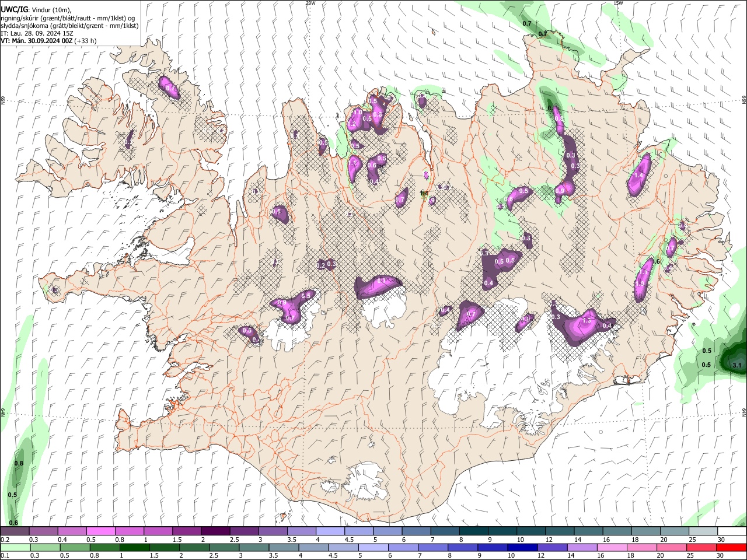Select the '12' label on the snow legend
The height and width of the screenshot is (560, 747).
click(x=550, y=540)
